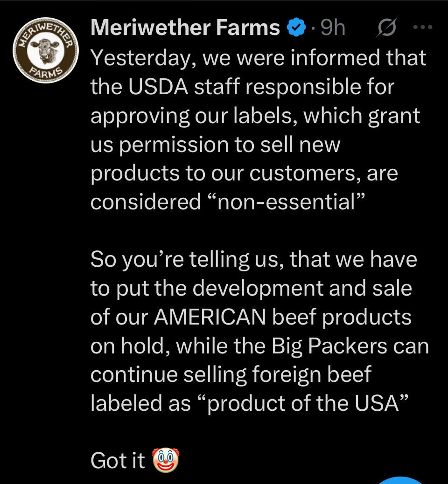Tap the clown face emoji
The image size is (448, 484).
166,461
